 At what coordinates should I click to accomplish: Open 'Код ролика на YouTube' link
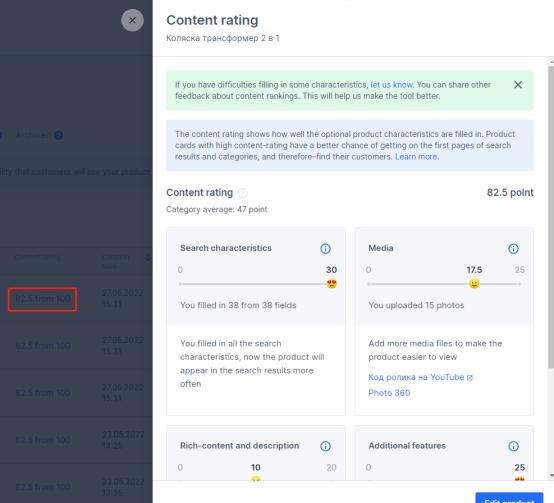[x=416, y=377]
